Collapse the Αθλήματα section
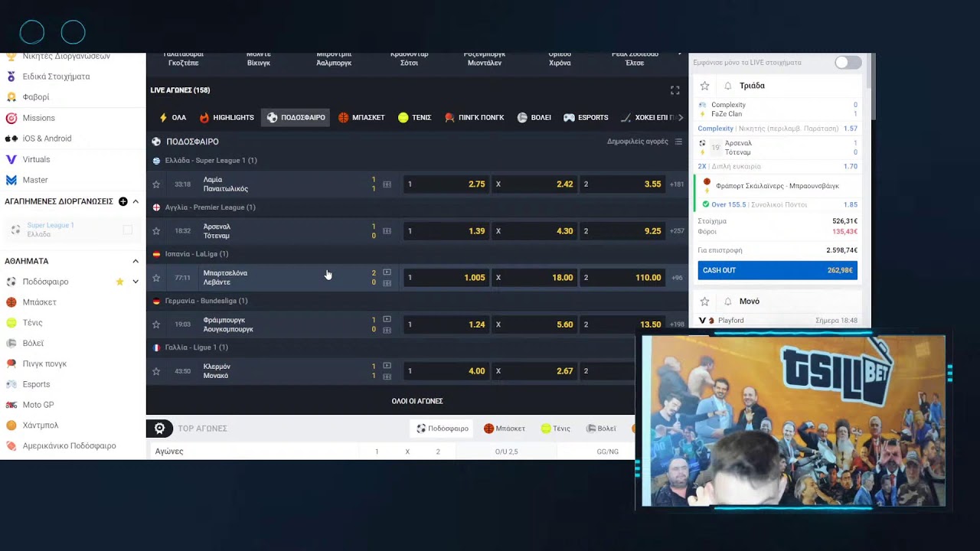Screen dimensions: 980x551 (x=136, y=261)
